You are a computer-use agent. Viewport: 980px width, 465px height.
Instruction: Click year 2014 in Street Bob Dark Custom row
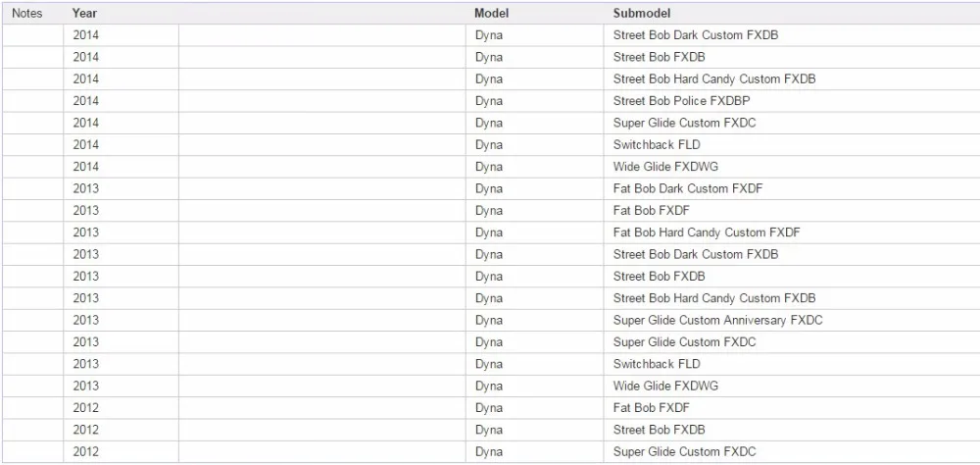pyautogui.click(x=85, y=35)
